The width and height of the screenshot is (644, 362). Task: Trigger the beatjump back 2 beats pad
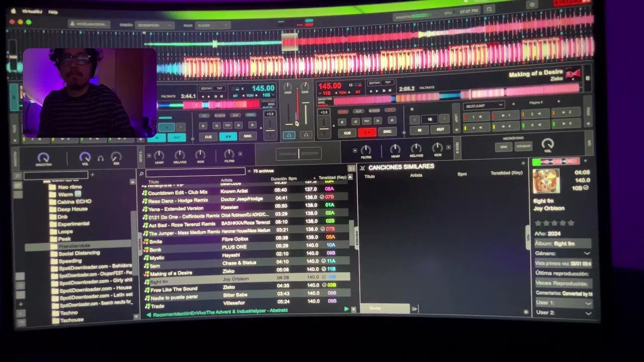pyautogui.click(x=535, y=114)
